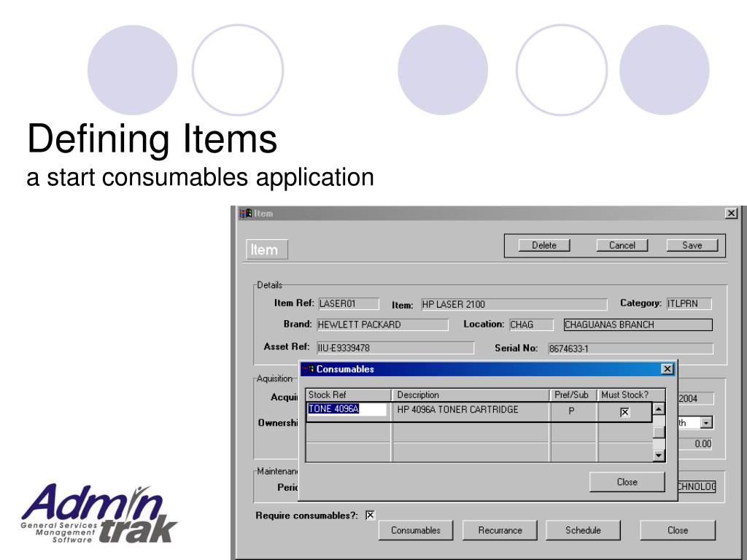Click the CHAGUANAS BRANCH location name field
This screenshot has width=747, height=560.
click(638, 324)
